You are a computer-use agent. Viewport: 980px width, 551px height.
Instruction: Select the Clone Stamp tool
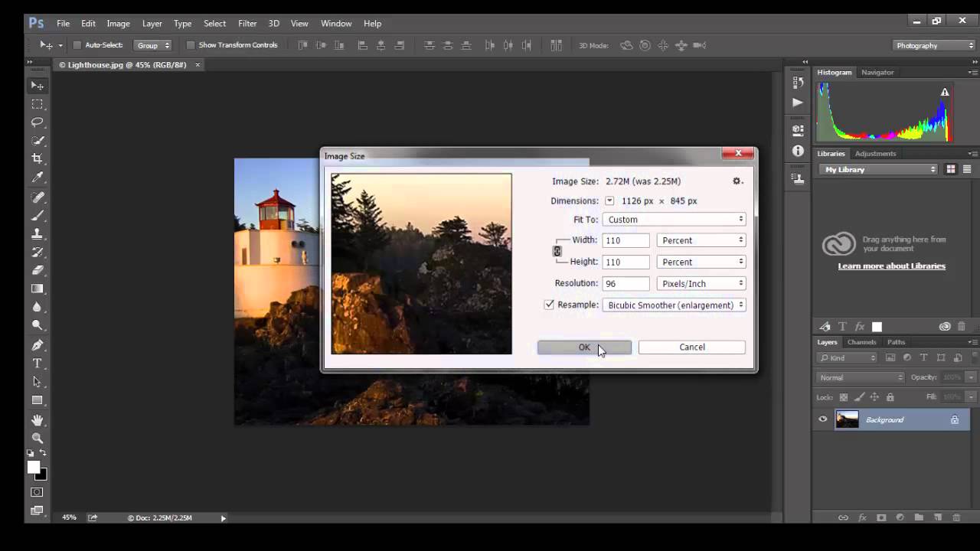(x=37, y=233)
